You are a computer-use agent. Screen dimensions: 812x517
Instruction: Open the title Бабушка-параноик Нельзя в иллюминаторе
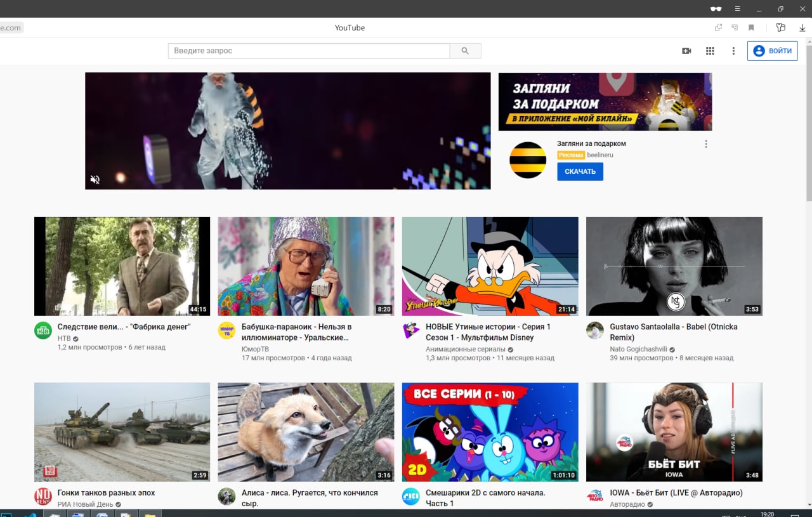tap(296, 332)
